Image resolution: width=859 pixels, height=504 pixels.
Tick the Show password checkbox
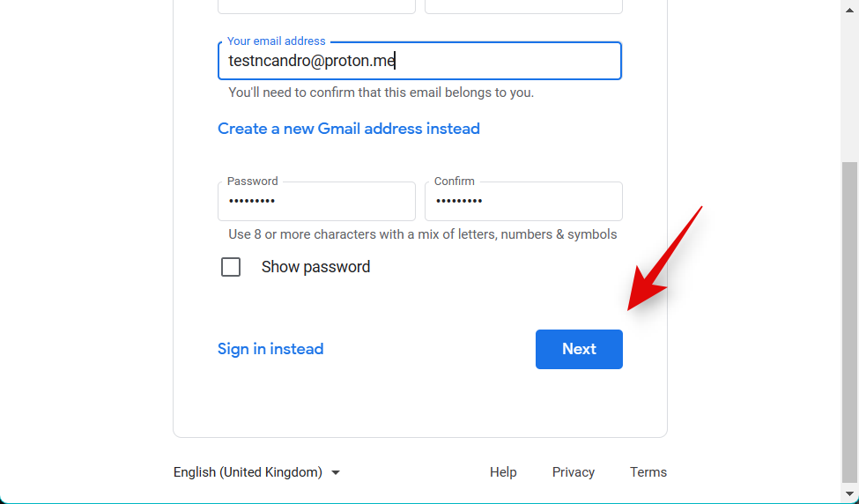coord(231,267)
